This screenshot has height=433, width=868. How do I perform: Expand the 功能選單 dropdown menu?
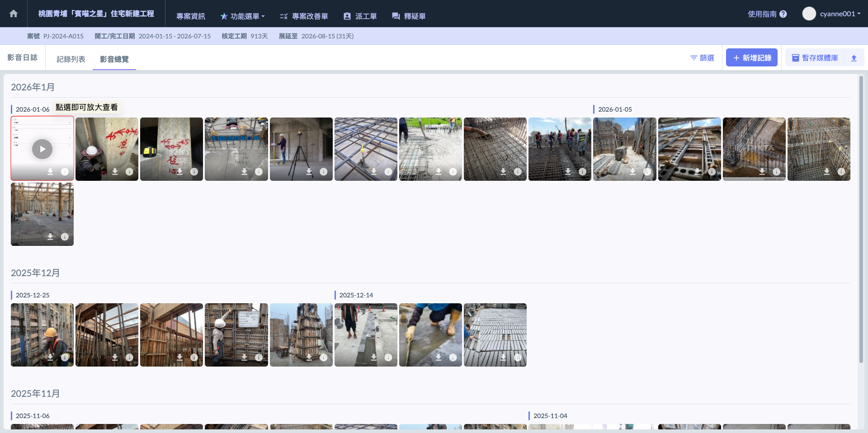point(243,16)
